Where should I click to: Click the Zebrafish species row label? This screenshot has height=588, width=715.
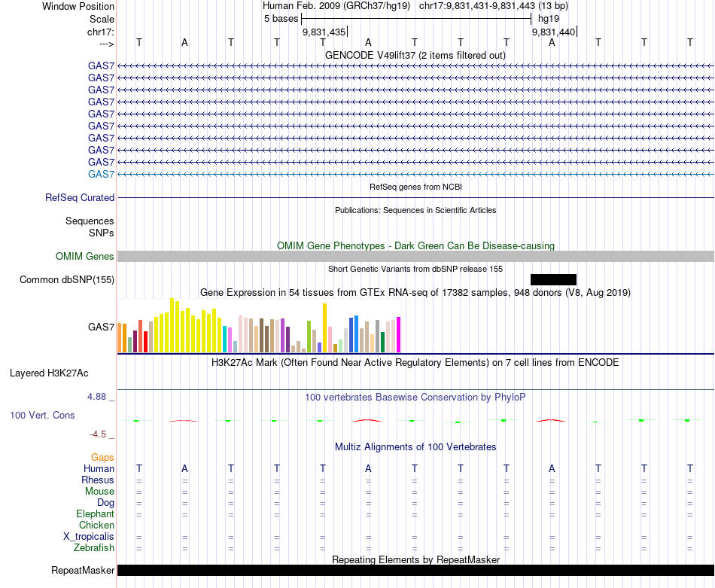coord(94,548)
